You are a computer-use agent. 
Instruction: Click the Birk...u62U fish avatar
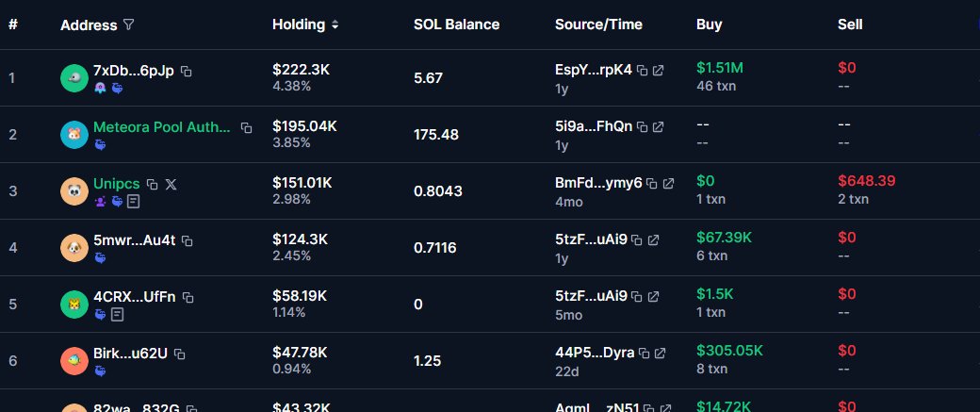pos(74,361)
